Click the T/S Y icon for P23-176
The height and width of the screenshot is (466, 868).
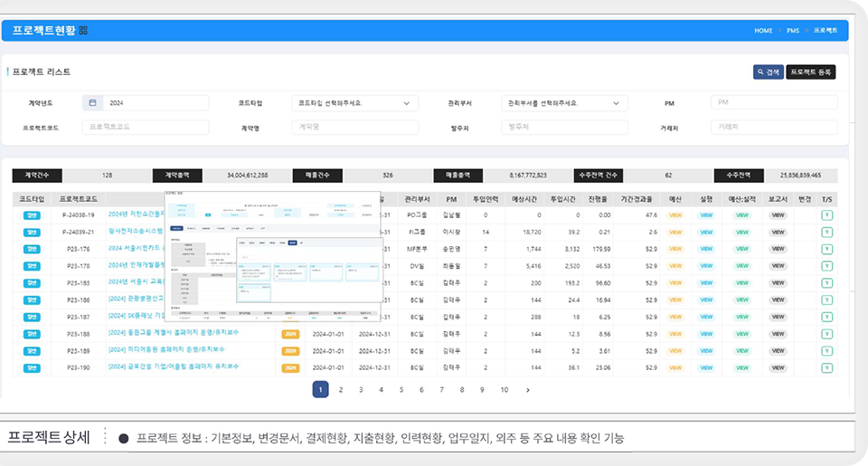pos(826,249)
